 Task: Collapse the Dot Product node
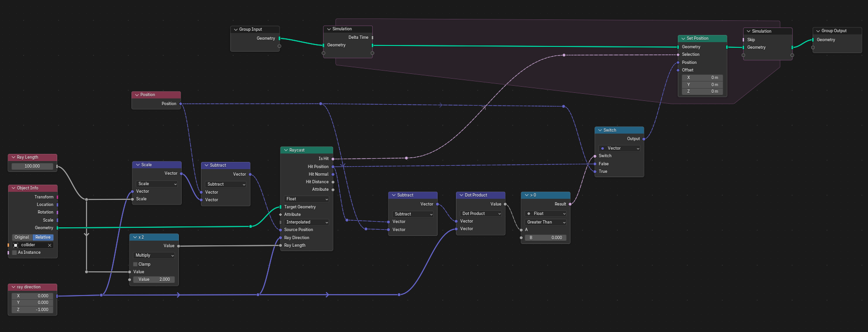click(x=461, y=195)
